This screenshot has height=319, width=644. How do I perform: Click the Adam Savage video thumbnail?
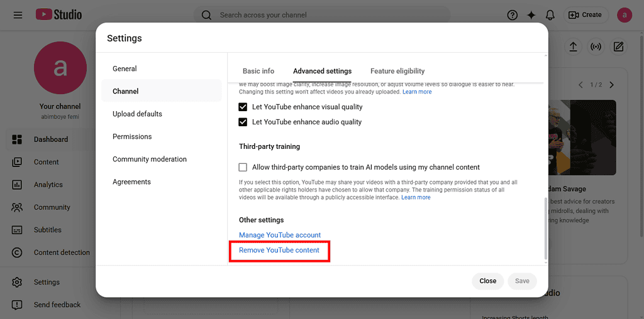click(582, 138)
